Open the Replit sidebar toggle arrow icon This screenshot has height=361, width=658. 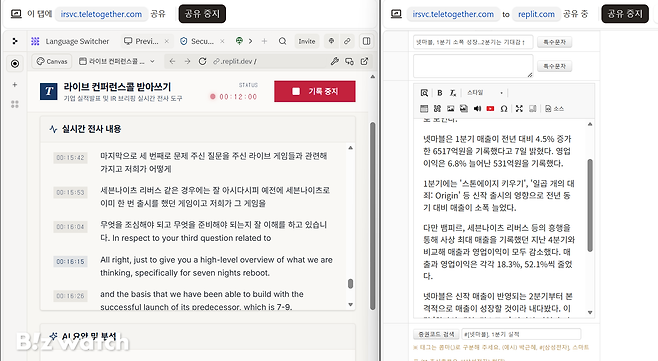point(15,41)
